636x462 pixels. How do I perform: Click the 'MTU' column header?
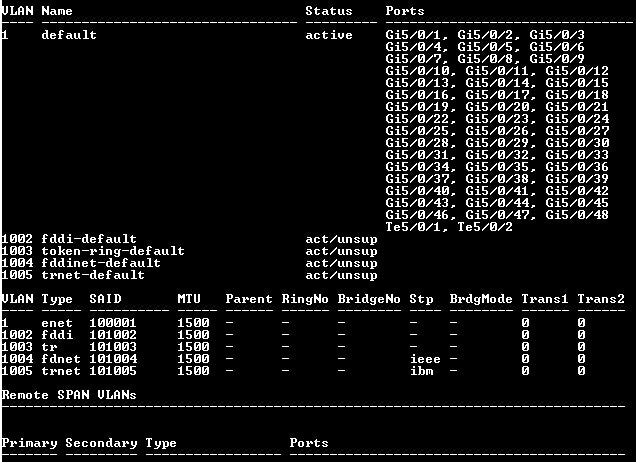[189, 299]
